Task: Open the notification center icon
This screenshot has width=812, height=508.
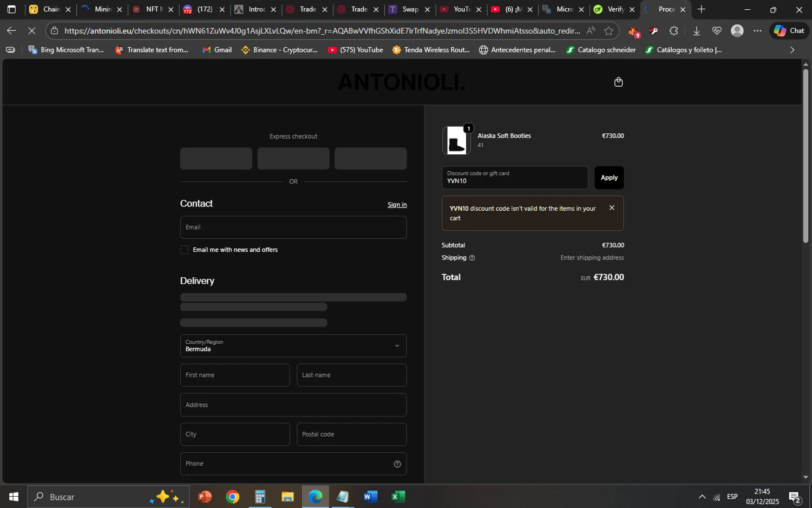Action: (795, 497)
